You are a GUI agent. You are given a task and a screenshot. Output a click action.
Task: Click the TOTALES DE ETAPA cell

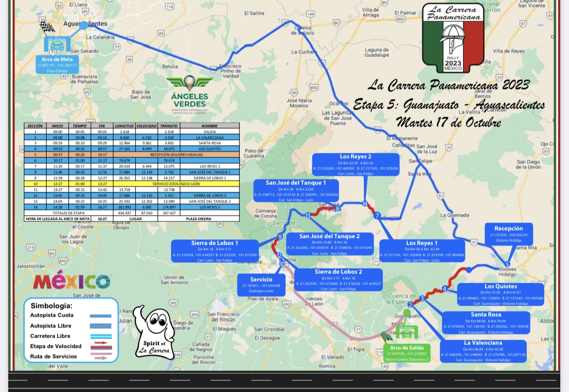69,213
